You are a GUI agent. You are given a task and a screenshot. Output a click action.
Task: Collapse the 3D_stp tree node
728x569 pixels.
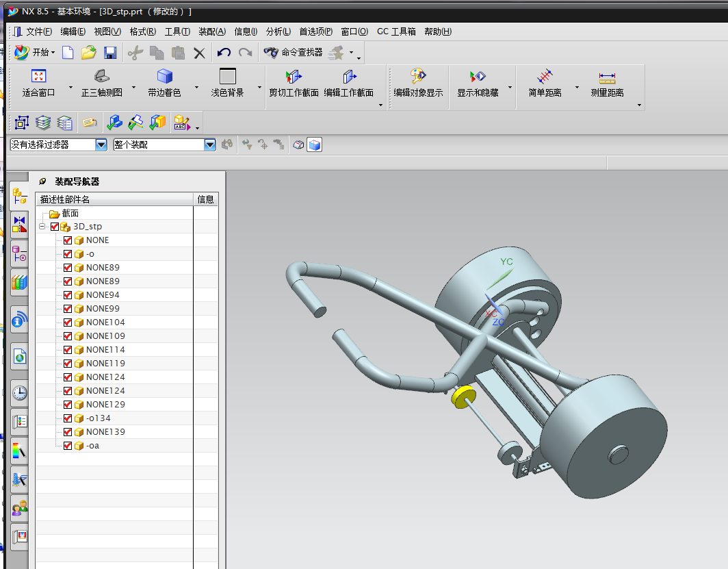coord(42,226)
